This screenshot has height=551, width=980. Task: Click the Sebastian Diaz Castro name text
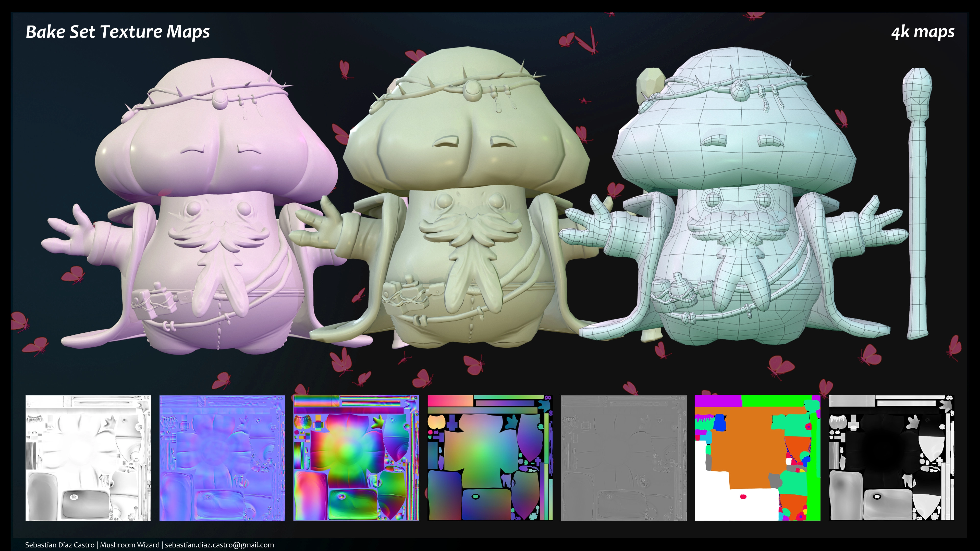point(60,545)
